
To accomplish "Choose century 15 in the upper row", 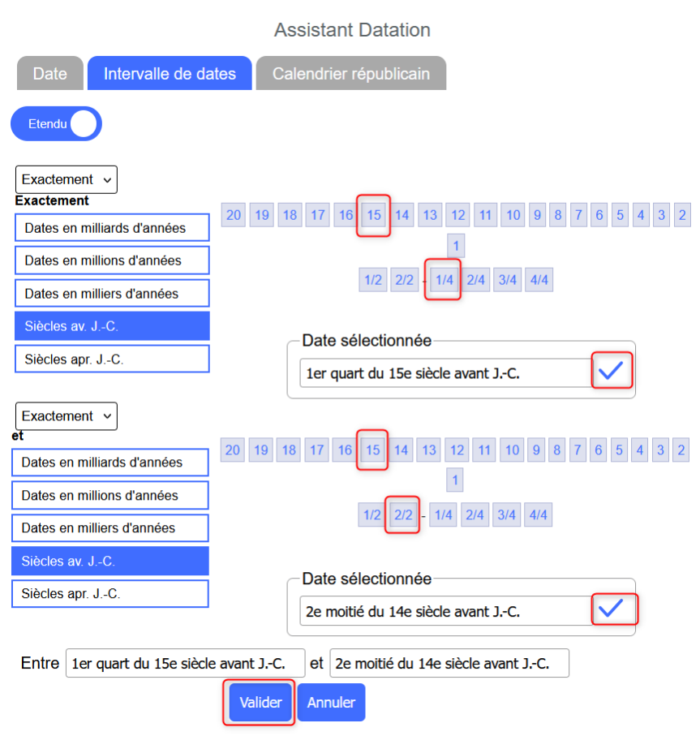I will 373,215.
